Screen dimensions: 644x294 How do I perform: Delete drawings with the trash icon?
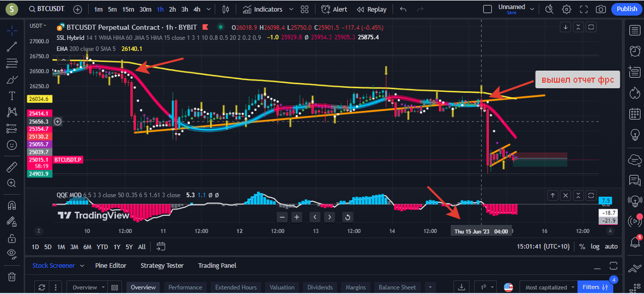coord(12,277)
